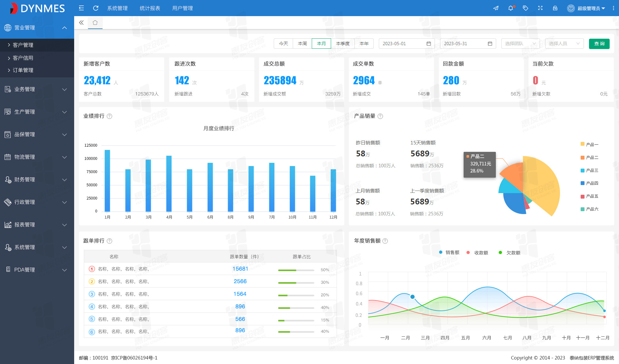
Task: Click help icon beside 业绩排行
Action: pos(110,116)
